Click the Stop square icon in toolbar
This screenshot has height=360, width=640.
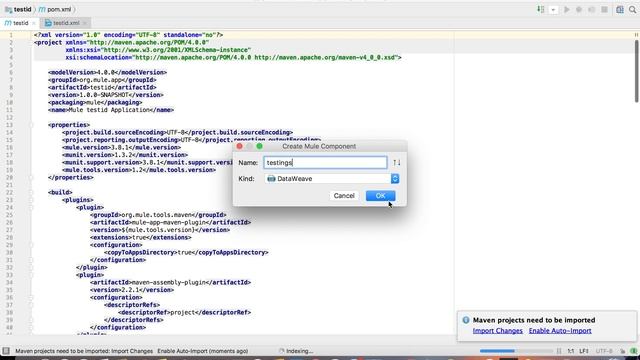point(604,9)
